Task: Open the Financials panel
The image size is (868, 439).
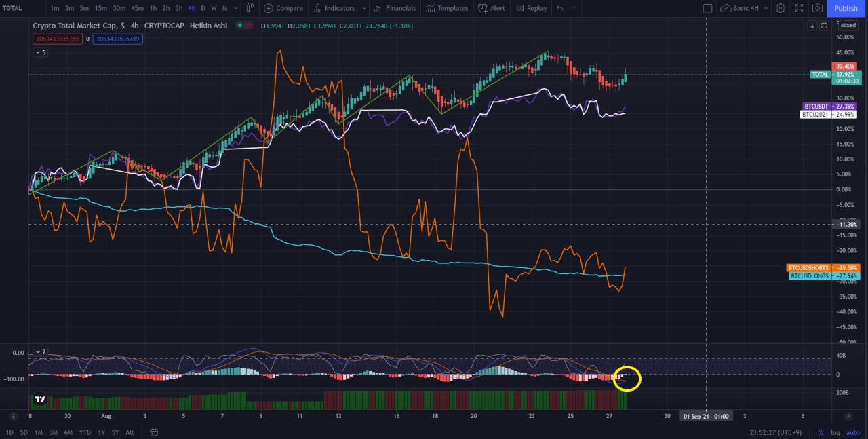Action: tap(397, 8)
